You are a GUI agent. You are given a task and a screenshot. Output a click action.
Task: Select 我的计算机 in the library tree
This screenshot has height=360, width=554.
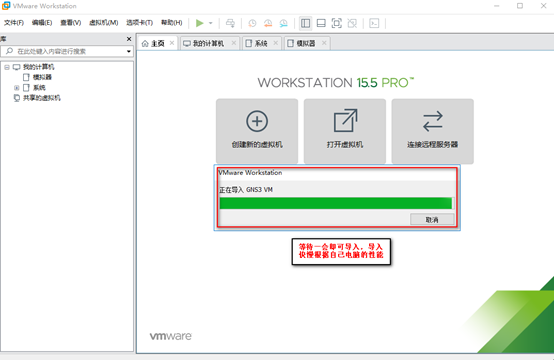(39, 67)
